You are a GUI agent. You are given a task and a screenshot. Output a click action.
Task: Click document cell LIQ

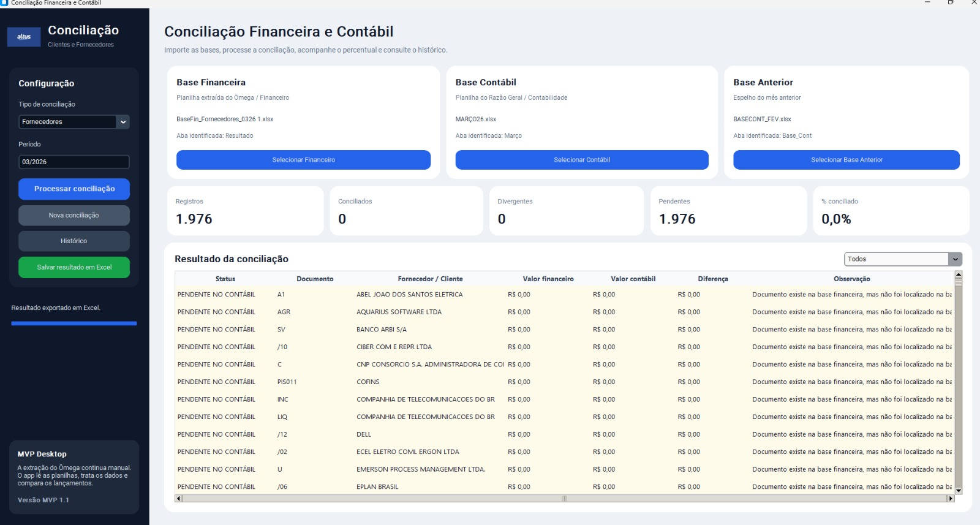point(282,417)
